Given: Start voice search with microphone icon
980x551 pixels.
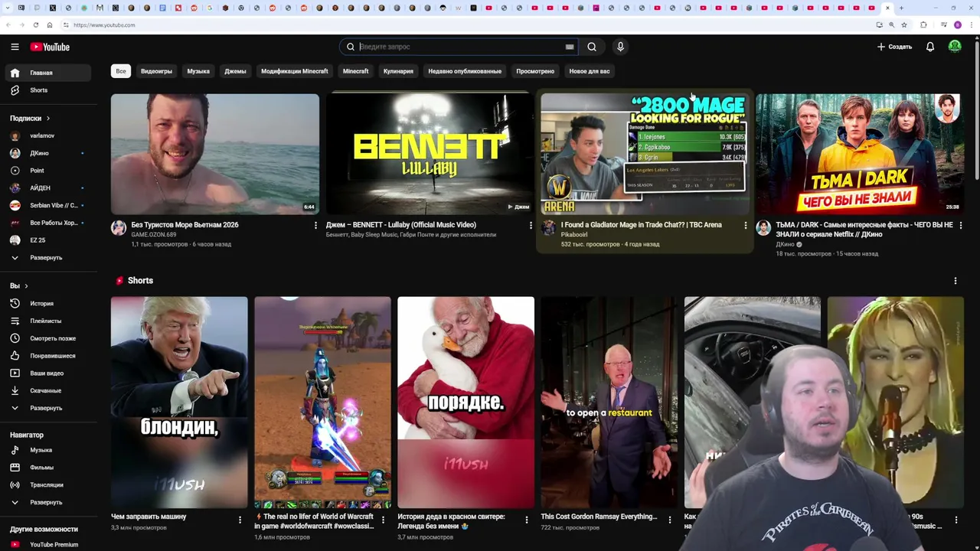Looking at the screenshot, I should [620, 47].
